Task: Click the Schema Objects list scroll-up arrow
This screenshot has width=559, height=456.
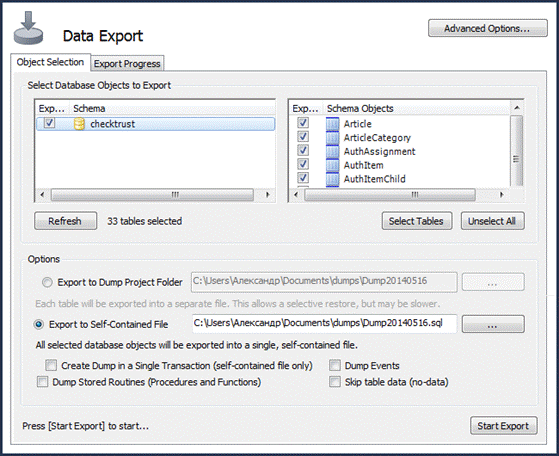Action: 517,108
